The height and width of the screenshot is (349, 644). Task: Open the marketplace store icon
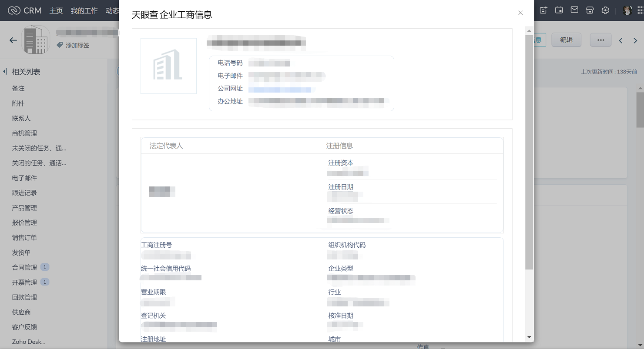tap(590, 10)
